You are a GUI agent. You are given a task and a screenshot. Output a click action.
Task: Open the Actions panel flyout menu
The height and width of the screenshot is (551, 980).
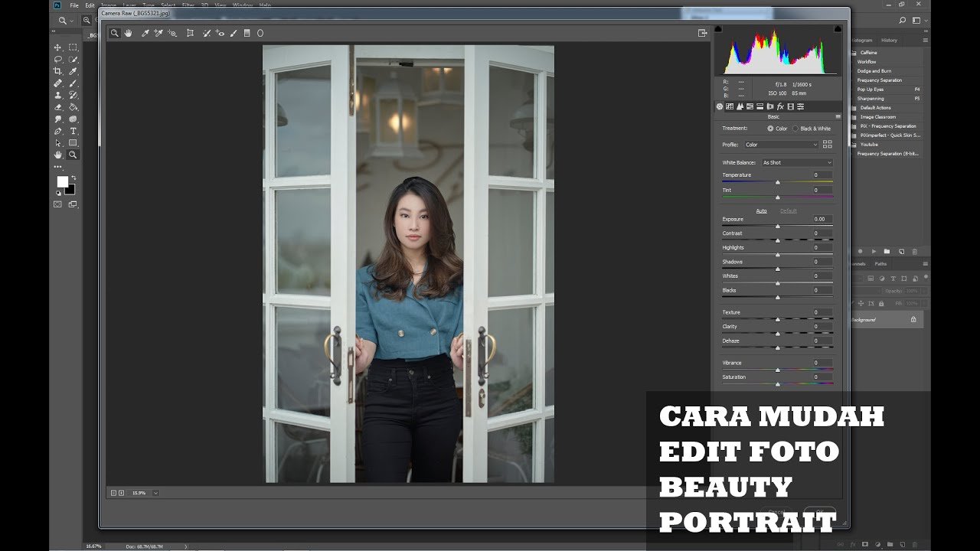click(x=925, y=40)
